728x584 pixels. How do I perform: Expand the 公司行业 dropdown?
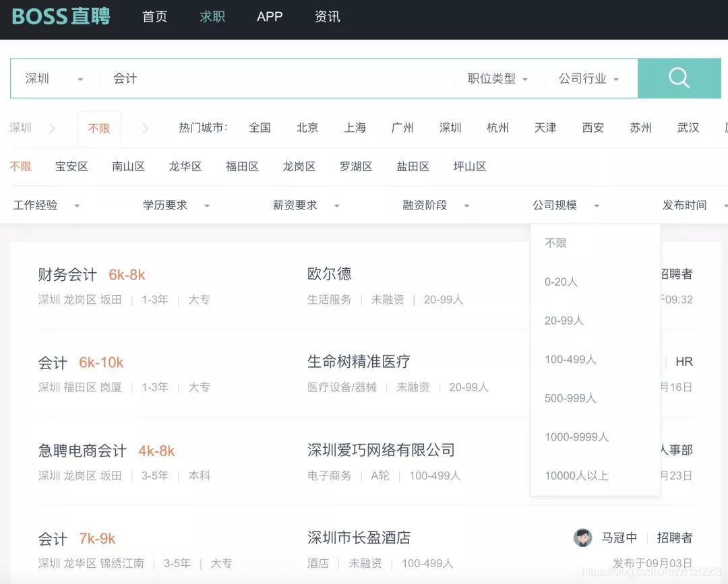click(588, 78)
